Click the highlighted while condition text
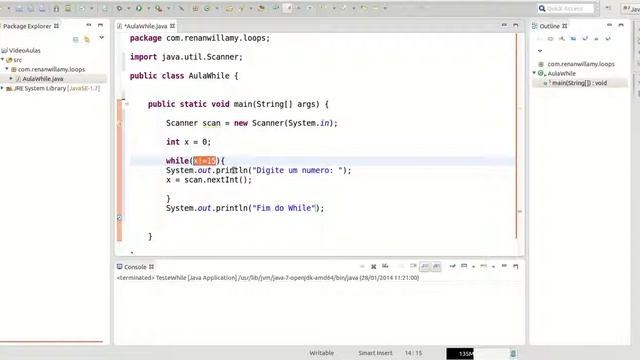The image size is (640, 360). coord(204,161)
